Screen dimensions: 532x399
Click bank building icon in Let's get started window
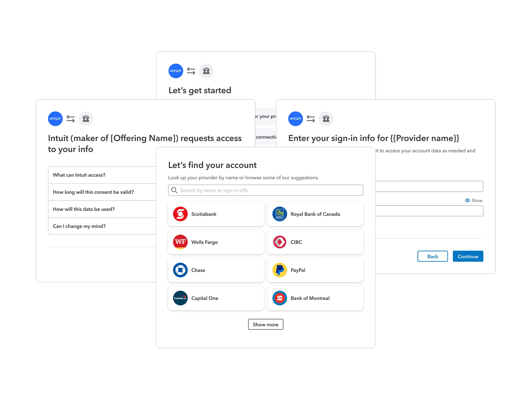pos(206,71)
